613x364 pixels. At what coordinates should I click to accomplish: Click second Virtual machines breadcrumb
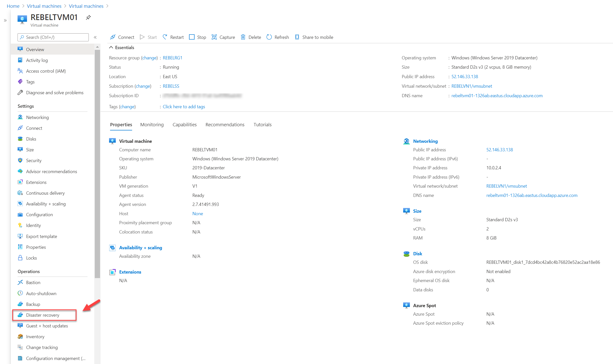86,6
